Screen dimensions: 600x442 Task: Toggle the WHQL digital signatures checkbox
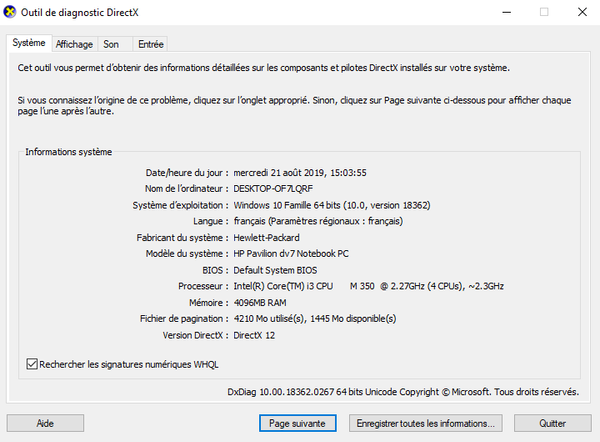tap(32, 364)
